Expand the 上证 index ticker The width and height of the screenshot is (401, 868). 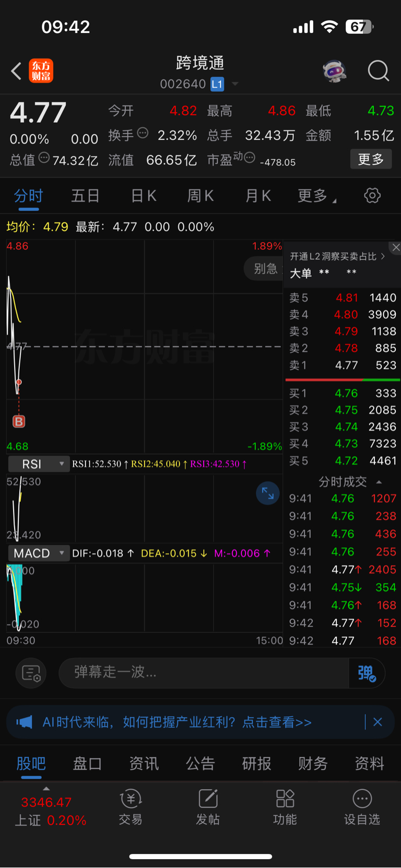(x=46, y=789)
